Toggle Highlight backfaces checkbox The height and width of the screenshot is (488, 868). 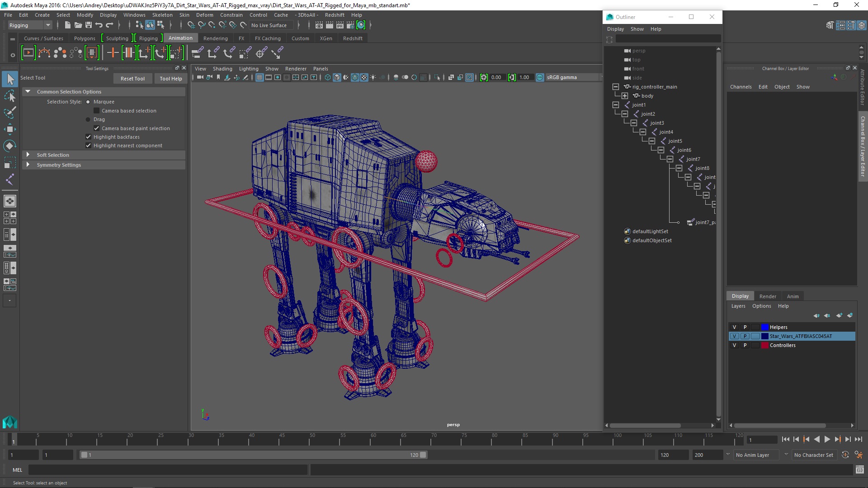(x=88, y=137)
